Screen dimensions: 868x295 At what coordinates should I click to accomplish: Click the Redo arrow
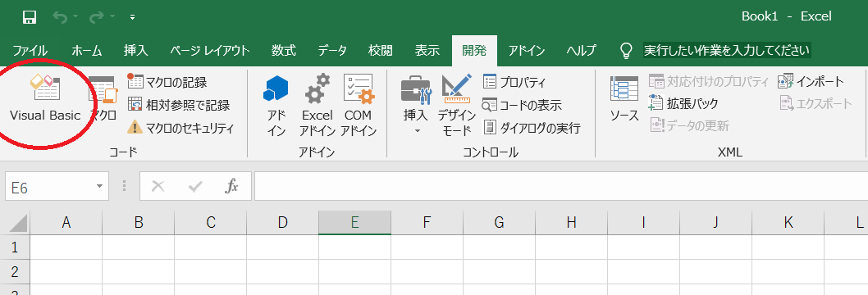[96, 17]
